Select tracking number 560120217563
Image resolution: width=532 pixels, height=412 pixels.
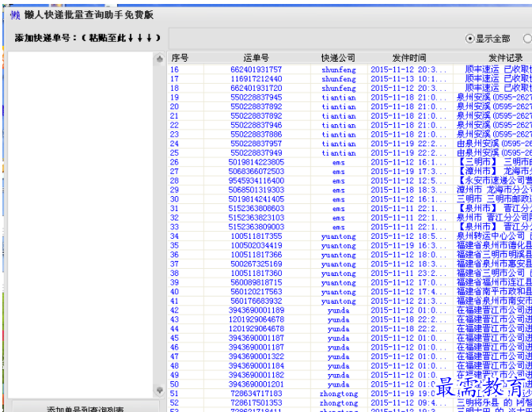(x=256, y=292)
